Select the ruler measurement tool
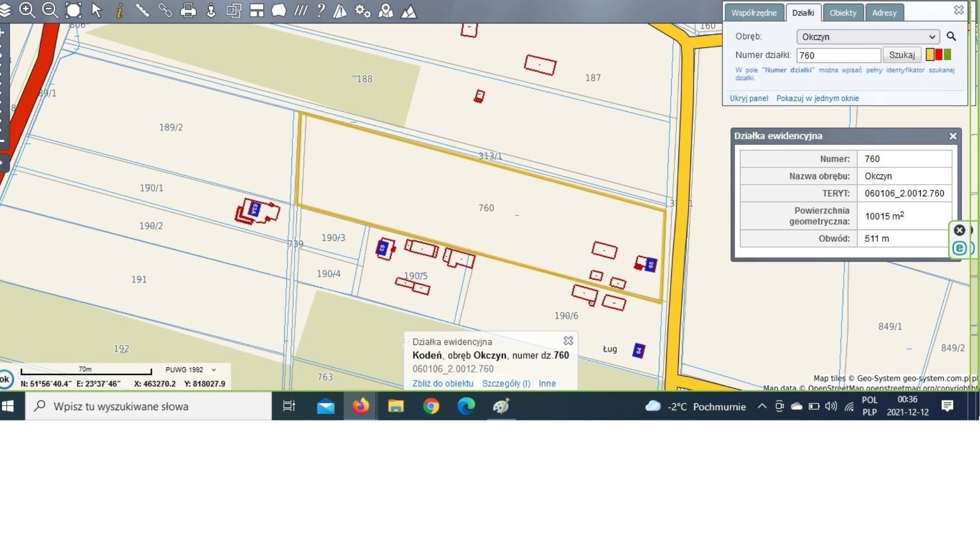The width and height of the screenshot is (980, 551). coord(142,10)
